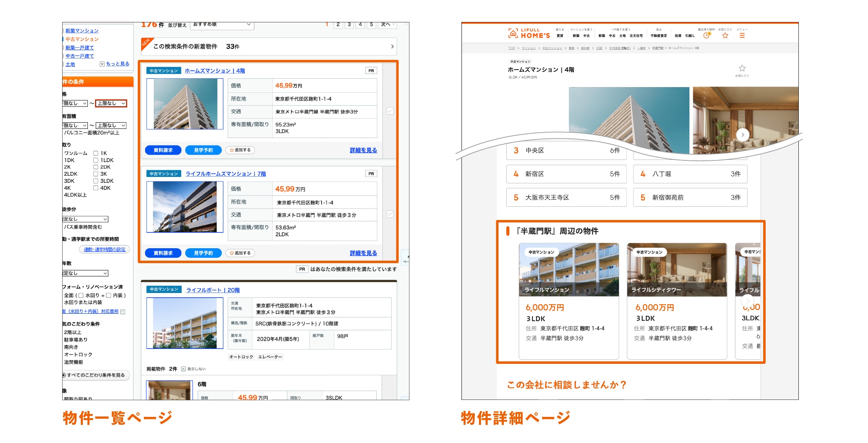Select checkbox beside ホームズマンション 4階 listing
868x443 pixels.
click(x=390, y=111)
